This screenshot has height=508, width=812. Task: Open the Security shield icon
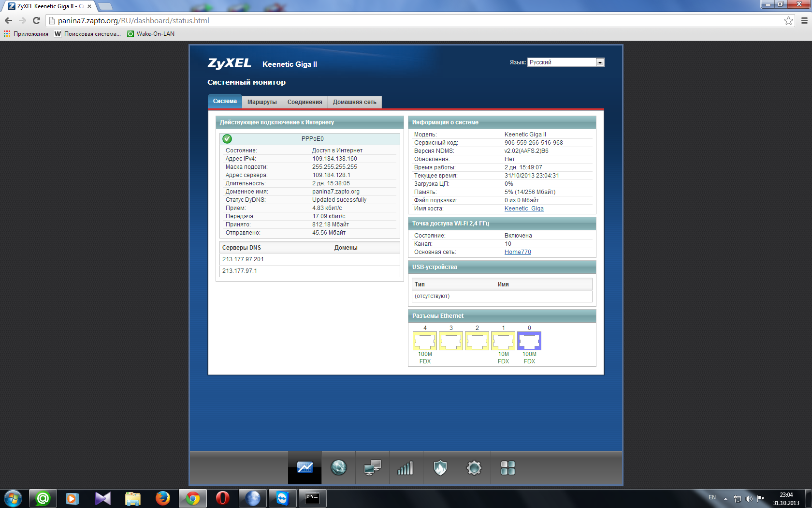[x=440, y=468]
